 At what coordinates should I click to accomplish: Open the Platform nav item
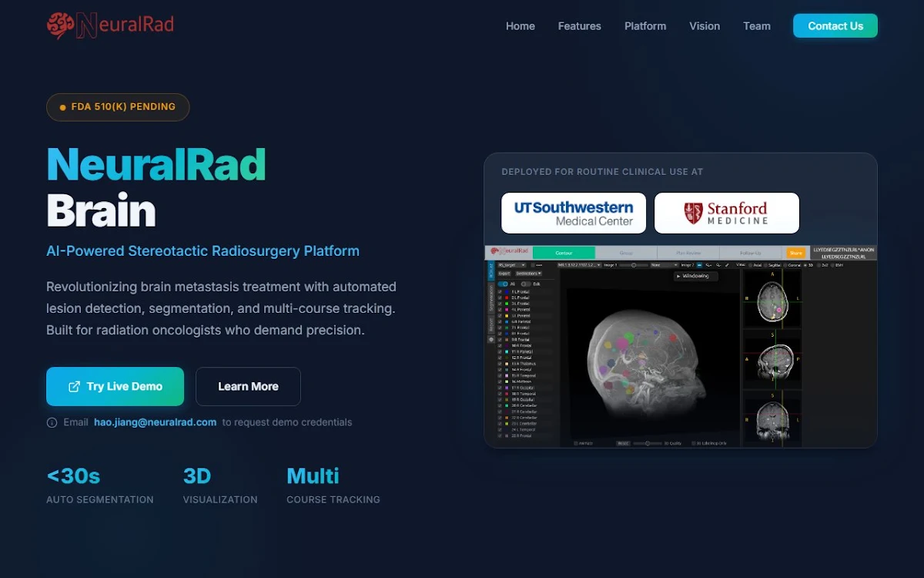coord(645,26)
